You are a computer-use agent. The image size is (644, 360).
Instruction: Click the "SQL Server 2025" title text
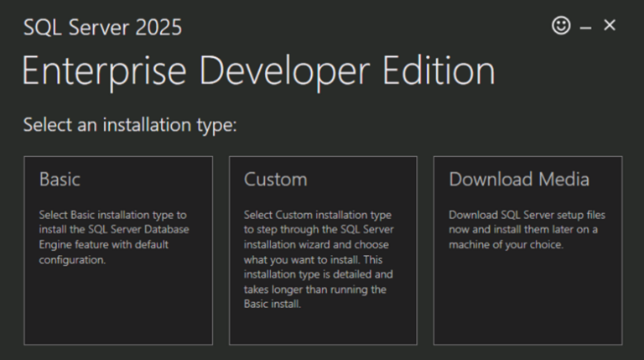[x=102, y=28]
